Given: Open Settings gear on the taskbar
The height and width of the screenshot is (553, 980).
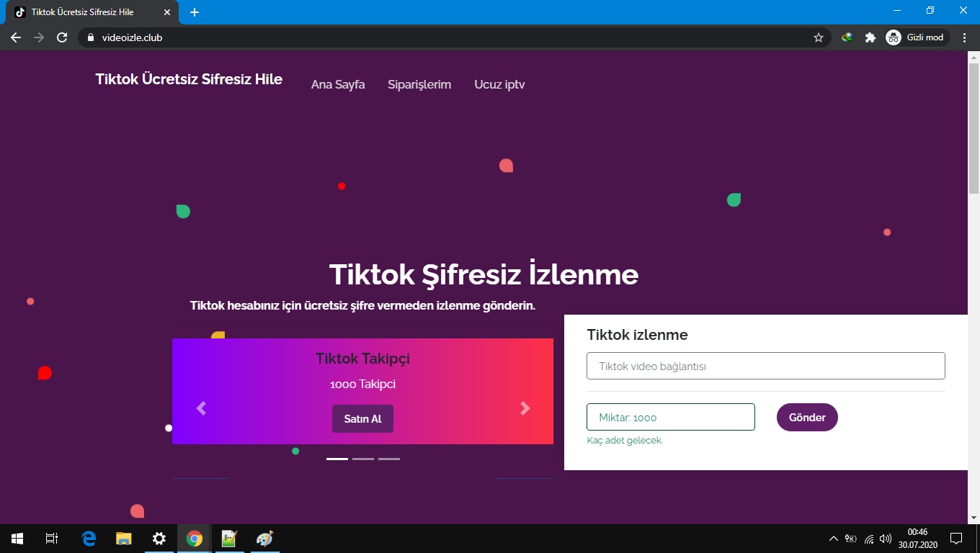Looking at the screenshot, I should point(159,539).
